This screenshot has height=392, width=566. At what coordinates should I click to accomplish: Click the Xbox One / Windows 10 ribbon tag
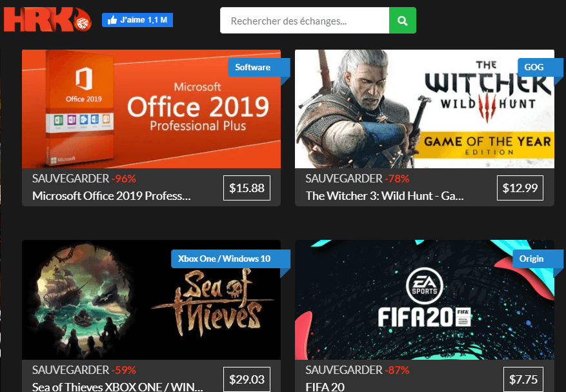(x=230, y=259)
